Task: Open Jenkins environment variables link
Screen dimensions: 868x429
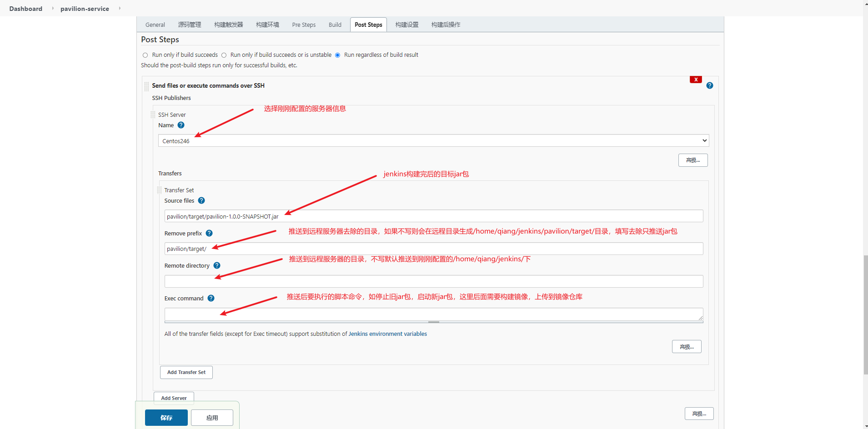Action: coord(388,334)
